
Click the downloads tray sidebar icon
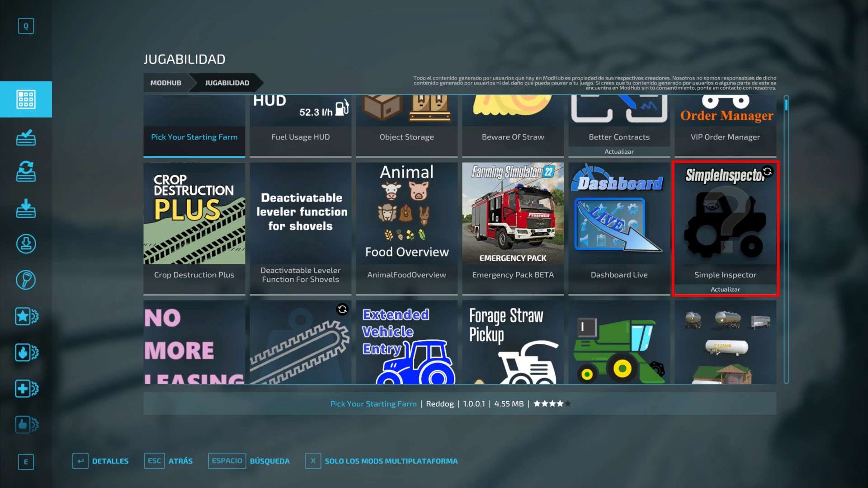(x=26, y=208)
